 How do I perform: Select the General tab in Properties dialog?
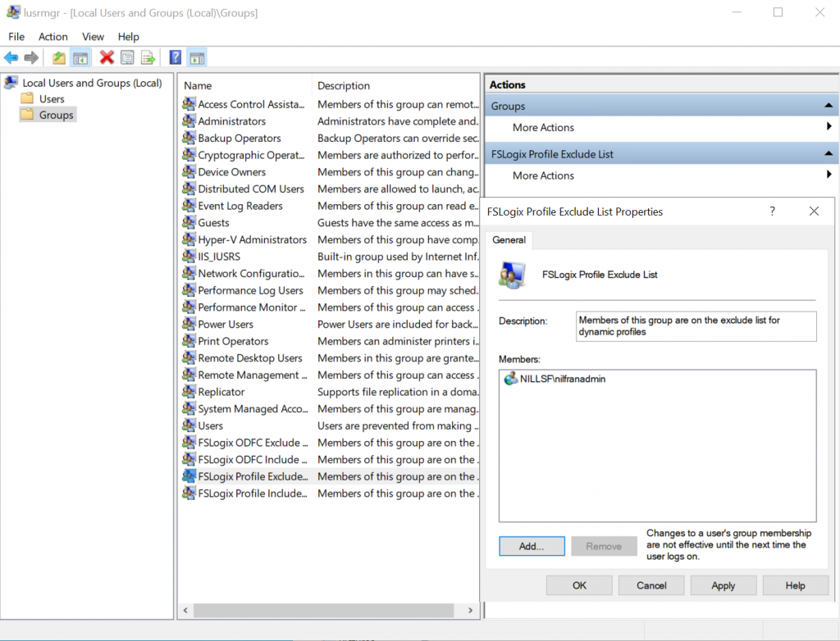(x=509, y=240)
